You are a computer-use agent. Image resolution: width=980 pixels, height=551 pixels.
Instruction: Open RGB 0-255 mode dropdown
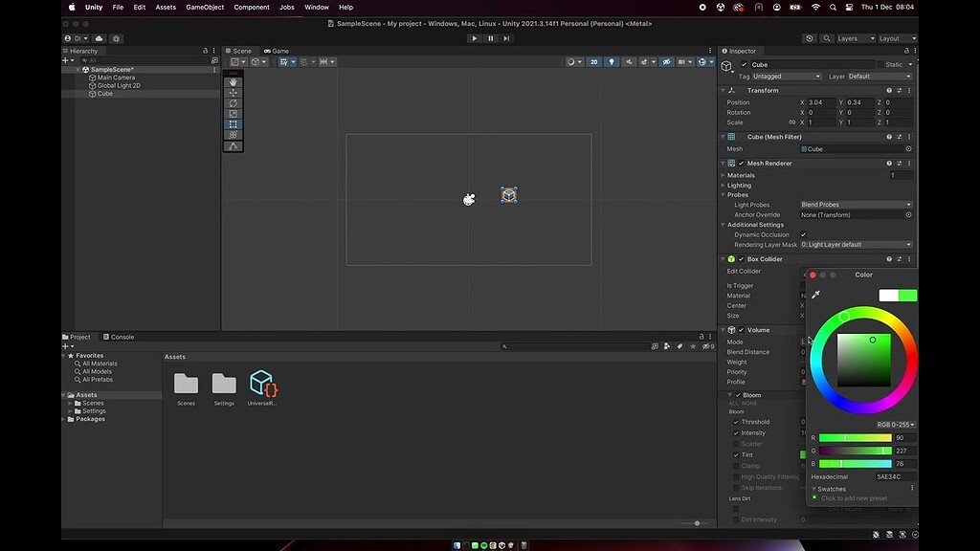point(895,424)
